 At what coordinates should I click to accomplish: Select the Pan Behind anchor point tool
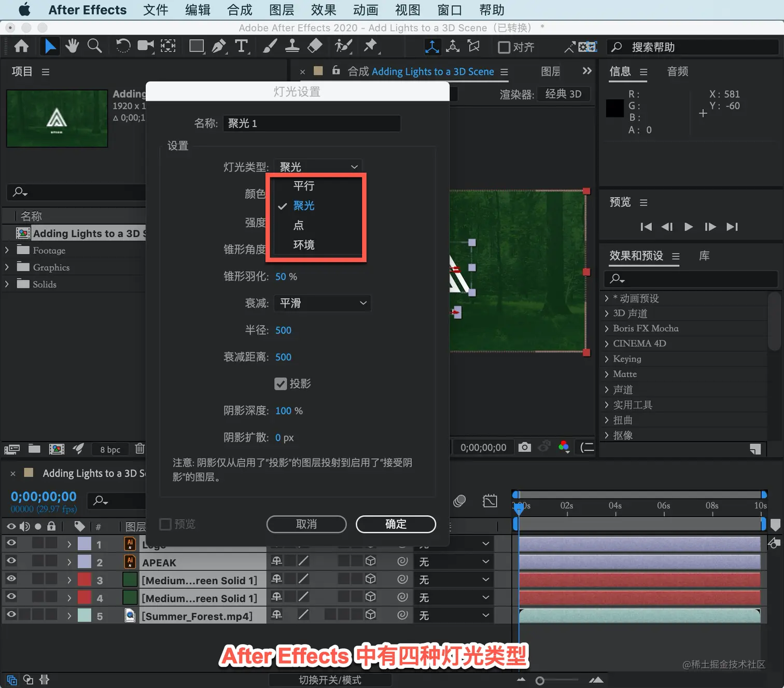(x=168, y=47)
